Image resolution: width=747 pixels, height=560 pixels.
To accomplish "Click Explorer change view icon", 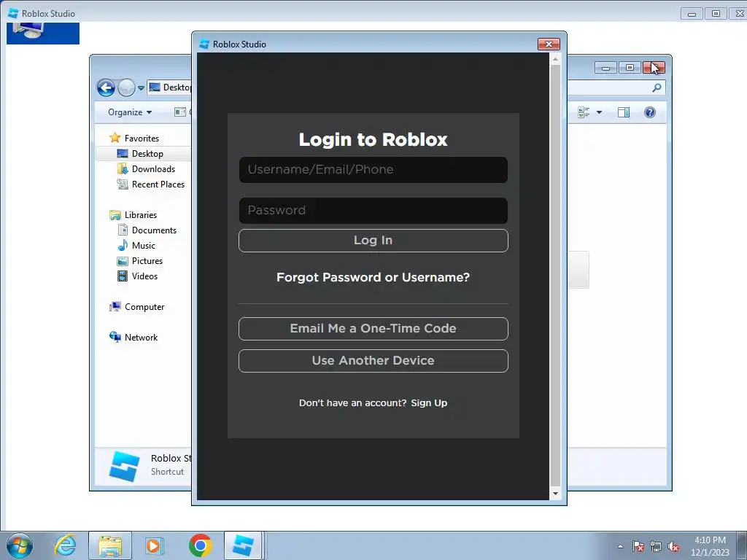I will pos(584,112).
